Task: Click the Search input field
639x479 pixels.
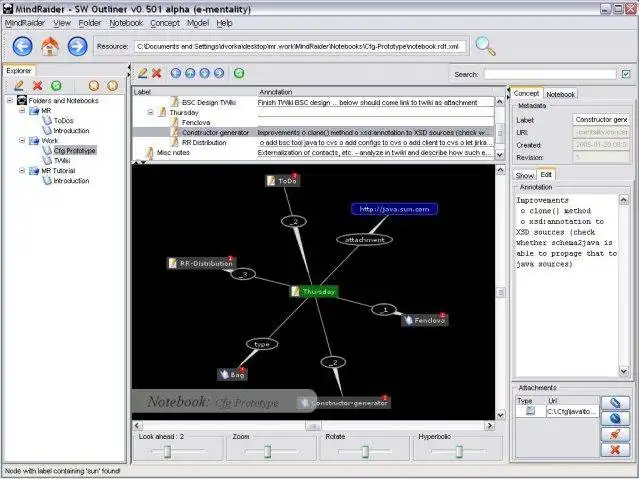Action: pos(550,74)
